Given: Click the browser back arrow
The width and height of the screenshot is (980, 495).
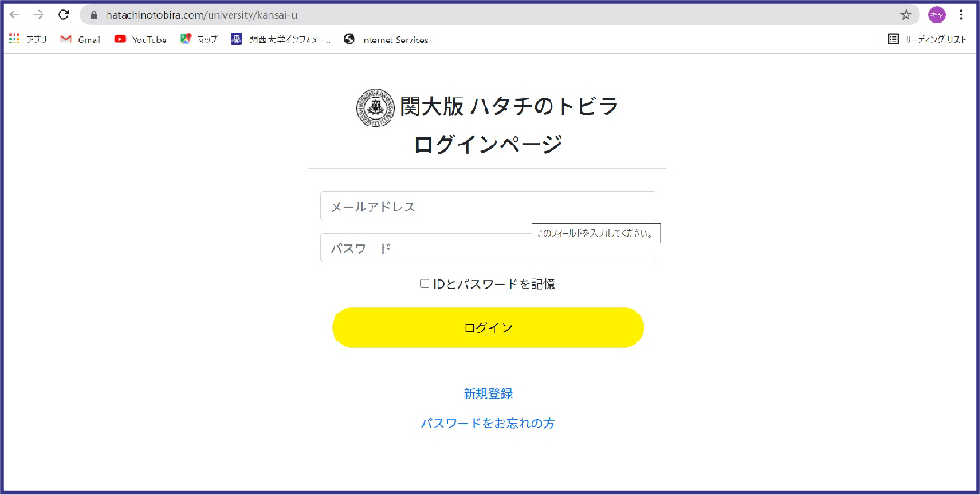Looking at the screenshot, I should 14,15.
